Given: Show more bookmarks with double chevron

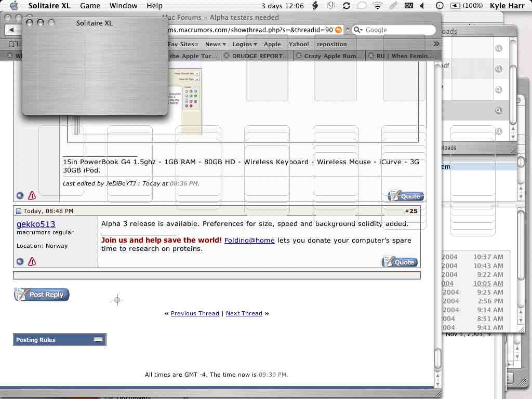Looking at the screenshot, I should [436, 44].
